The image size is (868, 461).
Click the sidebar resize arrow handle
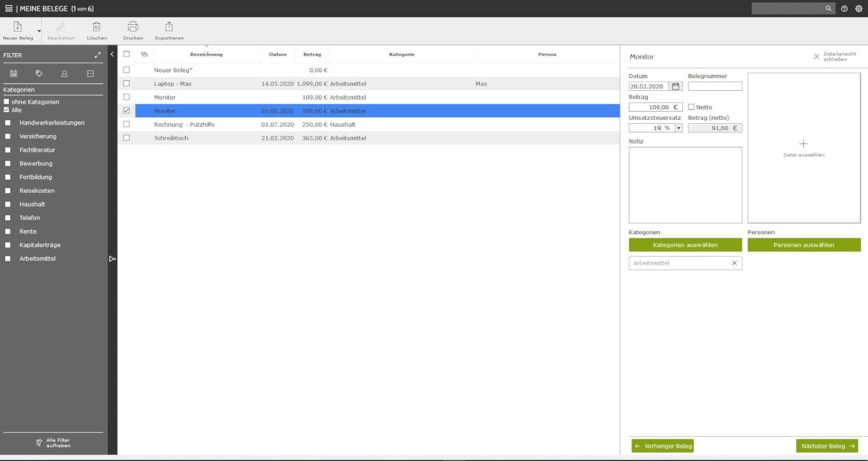(x=112, y=259)
